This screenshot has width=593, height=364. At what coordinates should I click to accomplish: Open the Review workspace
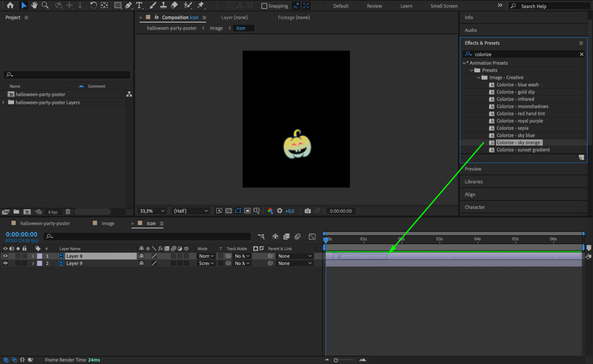pos(374,6)
